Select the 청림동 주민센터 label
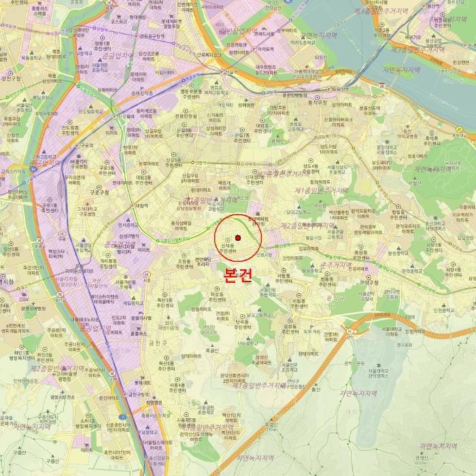Viewport: 476px width, 476px height. [x=398, y=215]
